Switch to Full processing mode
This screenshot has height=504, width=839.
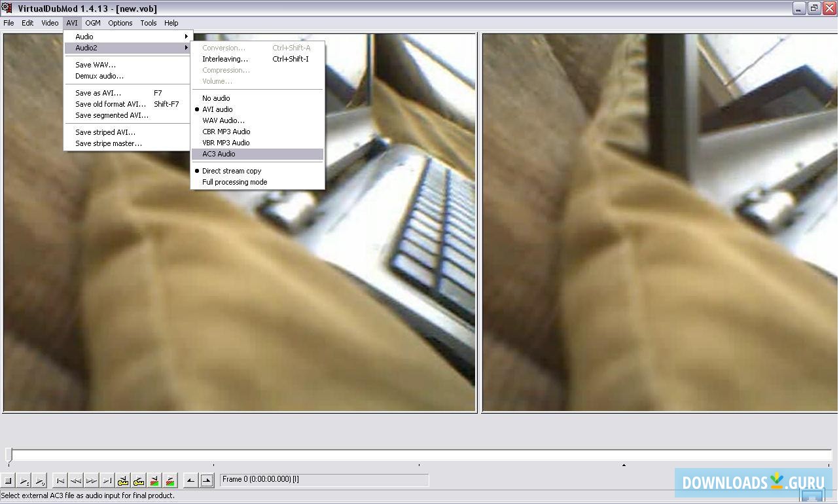coord(258,182)
